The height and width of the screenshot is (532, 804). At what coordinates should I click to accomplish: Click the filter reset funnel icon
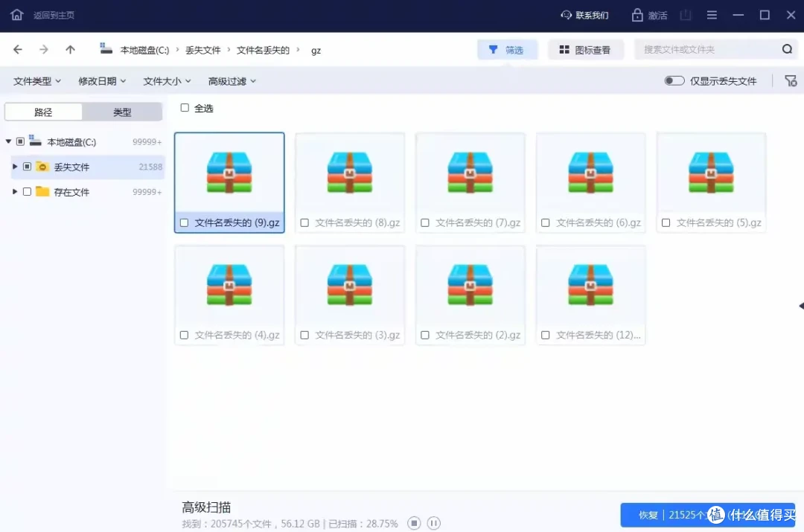tap(791, 81)
